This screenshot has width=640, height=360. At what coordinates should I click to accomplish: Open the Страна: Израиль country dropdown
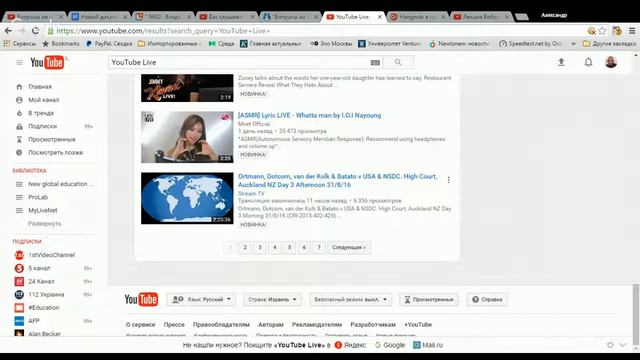tap(272, 299)
